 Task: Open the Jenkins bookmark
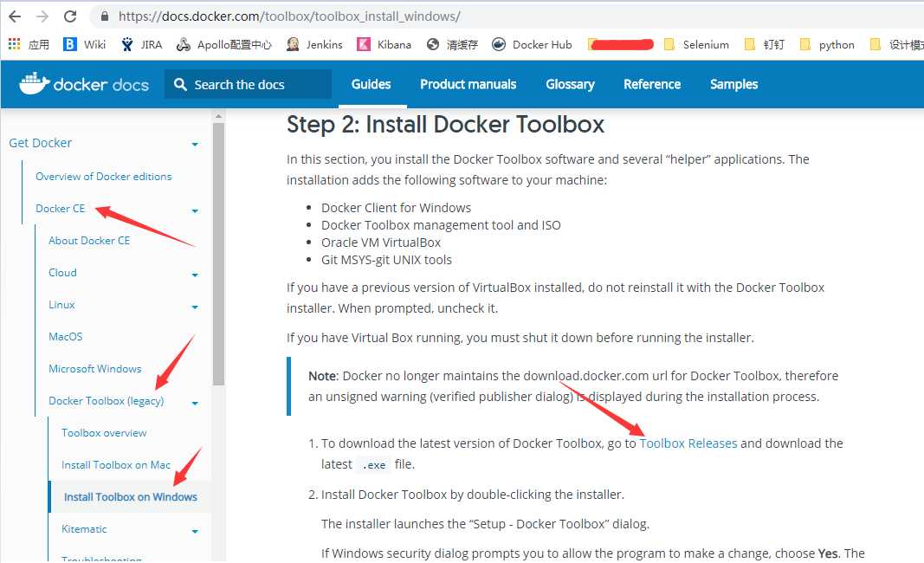[x=314, y=44]
